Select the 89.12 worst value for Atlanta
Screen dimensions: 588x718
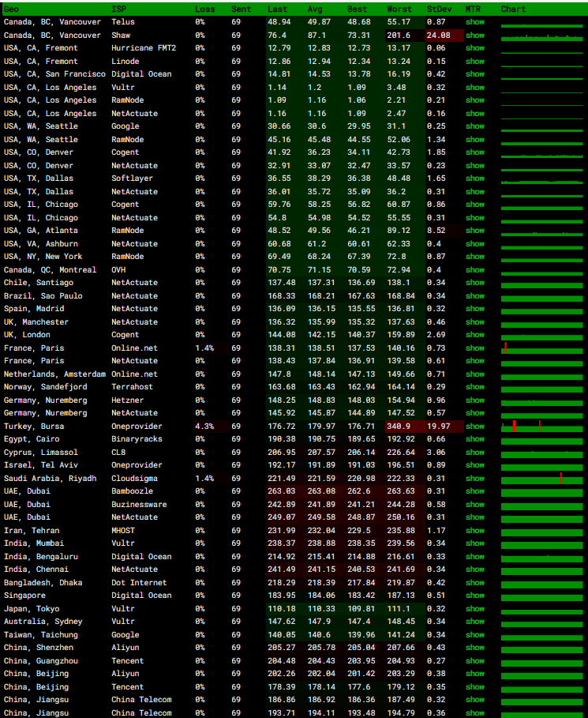pos(399,231)
